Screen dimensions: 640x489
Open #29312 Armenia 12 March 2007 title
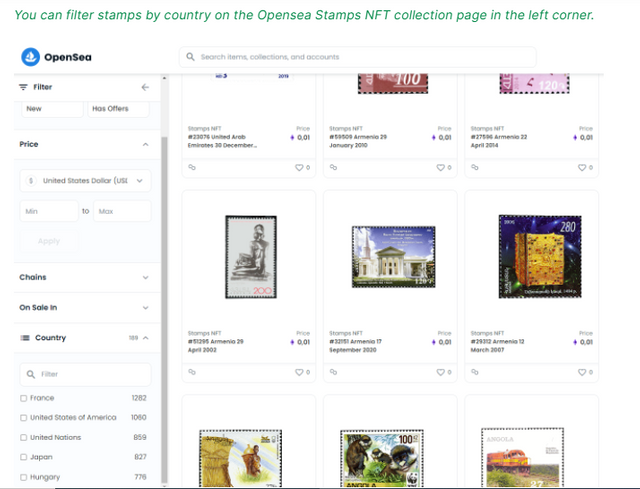tap(498, 345)
